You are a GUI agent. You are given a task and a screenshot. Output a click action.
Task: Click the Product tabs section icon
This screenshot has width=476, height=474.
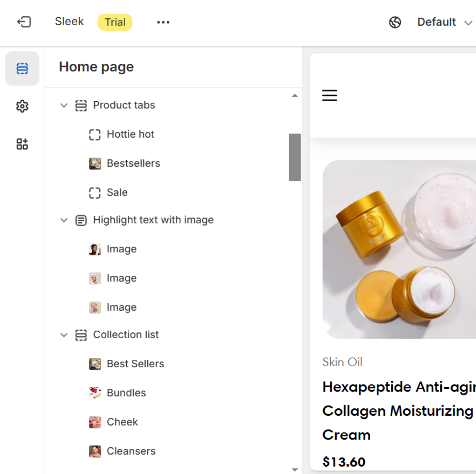pos(81,105)
